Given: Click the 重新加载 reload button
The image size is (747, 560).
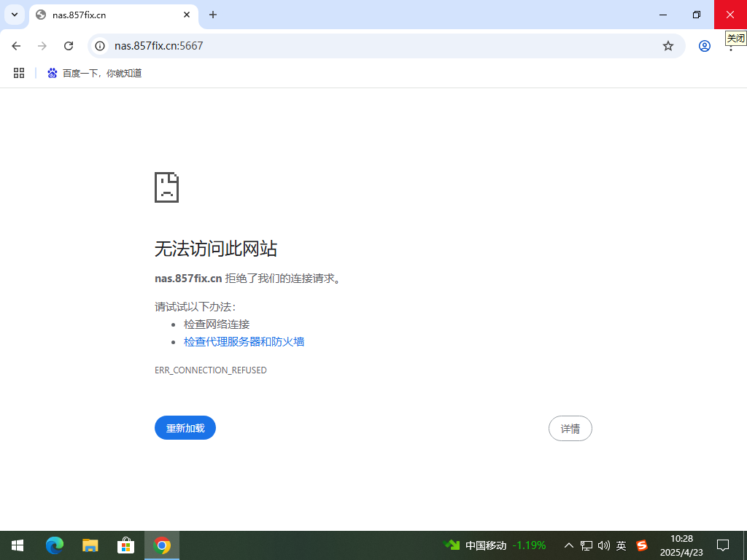Looking at the screenshot, I should 185,427.
